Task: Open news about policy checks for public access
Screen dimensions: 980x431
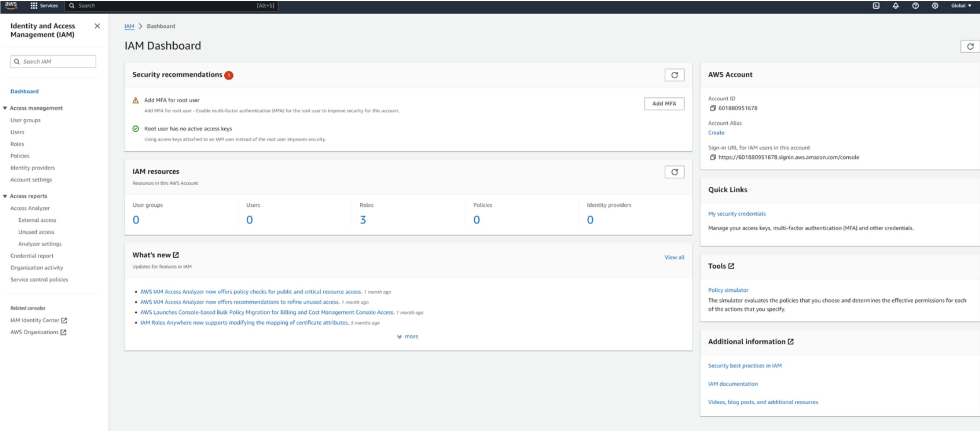Action: [x=251, y=292]
